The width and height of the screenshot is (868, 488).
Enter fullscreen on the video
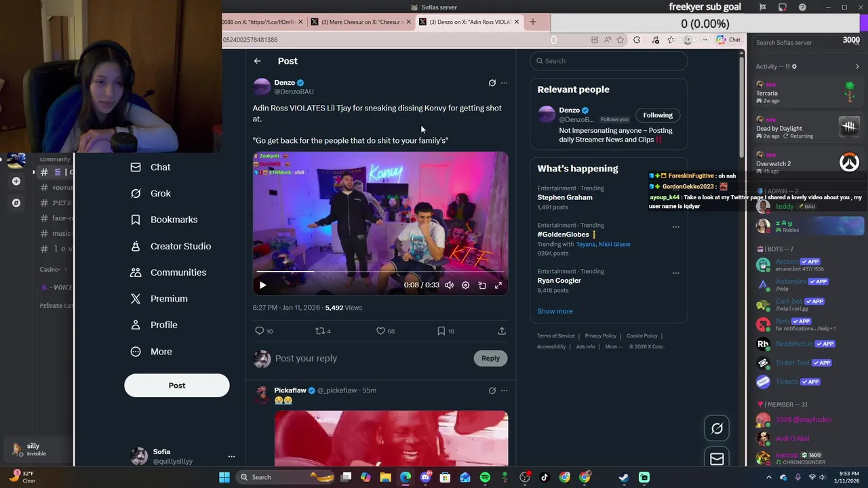tap(498, 285)
